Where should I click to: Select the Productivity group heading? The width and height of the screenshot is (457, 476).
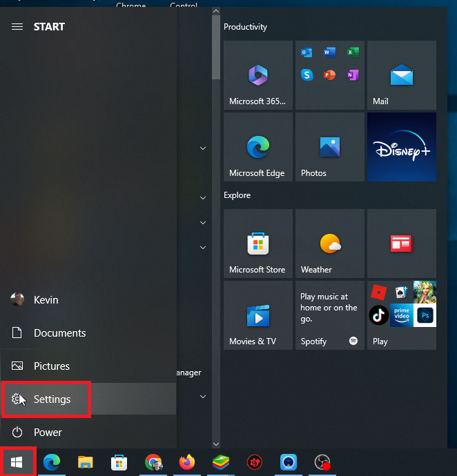coord(245,27)
